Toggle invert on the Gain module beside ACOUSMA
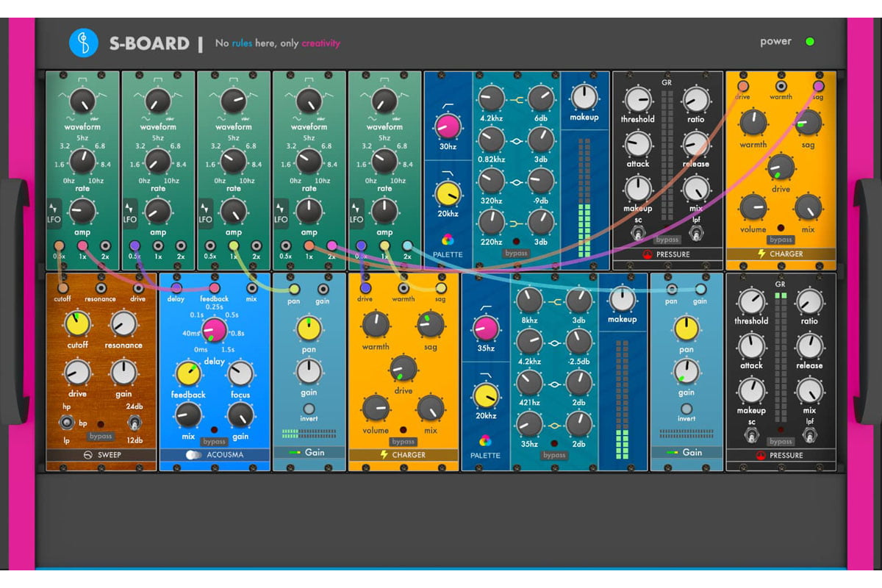The width and height of the screenshot is (882, 588). (309, 409)
